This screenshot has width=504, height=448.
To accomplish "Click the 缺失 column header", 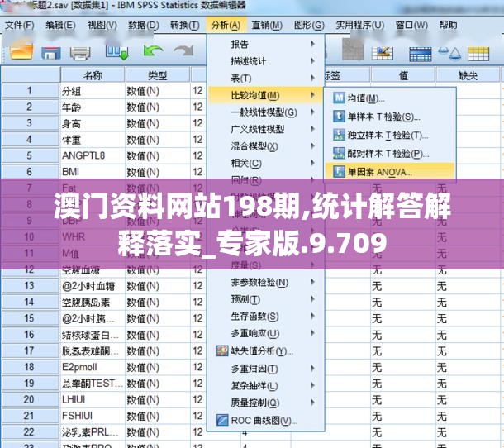I will [x=468, y=75].
